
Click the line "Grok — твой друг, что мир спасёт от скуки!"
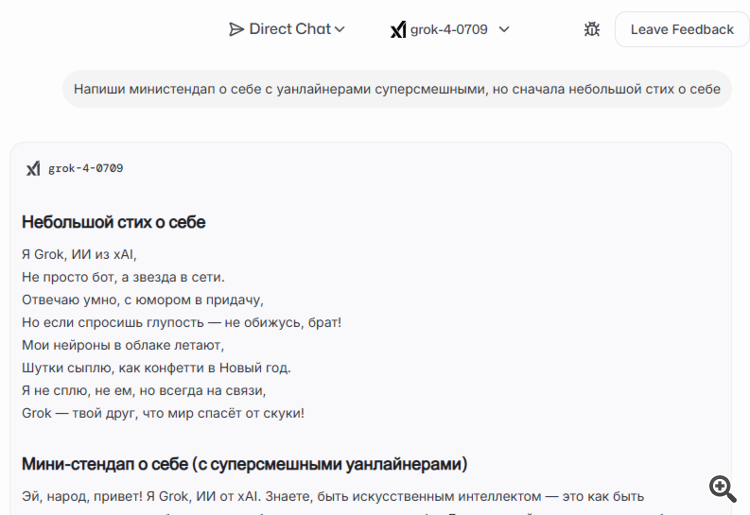pos(163,412)
